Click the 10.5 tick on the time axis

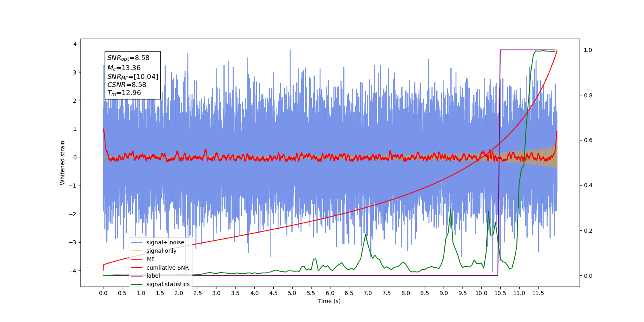500,293
